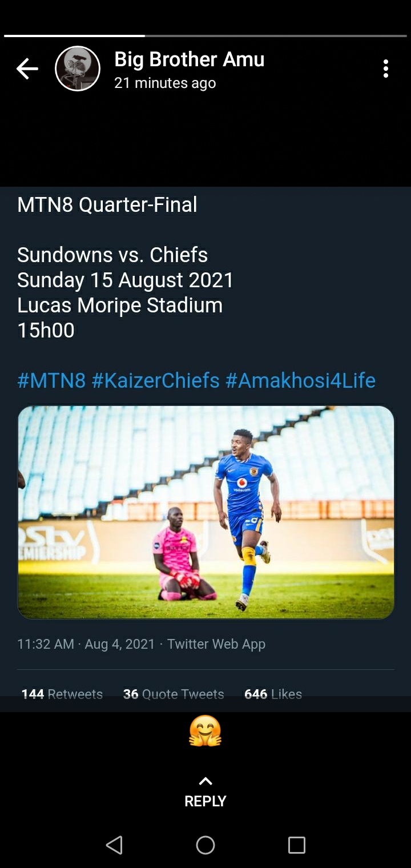Tap the football players photo in tweet
This screenshot has width=411, height=868.
coord(205,512)
